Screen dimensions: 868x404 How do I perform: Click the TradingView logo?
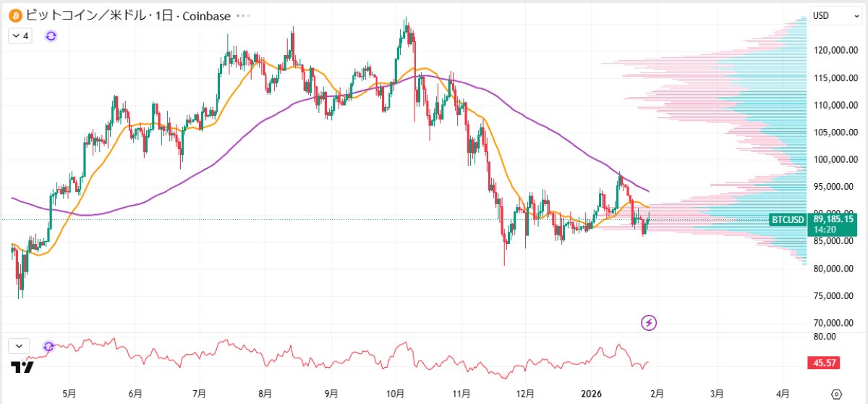pos(22,367)
